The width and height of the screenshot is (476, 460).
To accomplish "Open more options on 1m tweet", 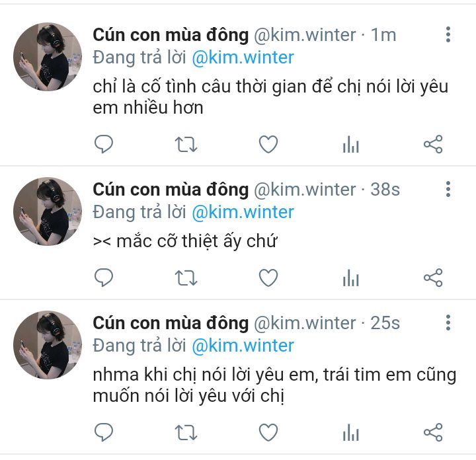I will [448, 34].
